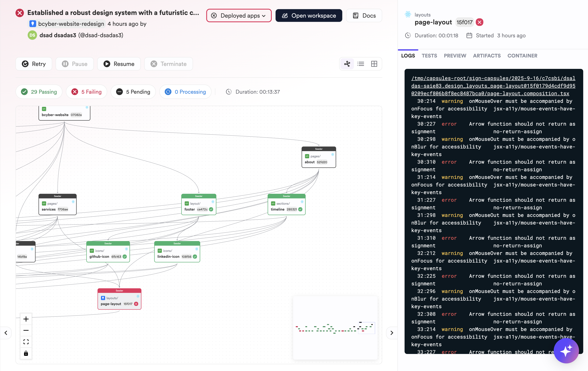Select the bcyber-website node
This screenshot has height=371, width=588.
point(64,113)
